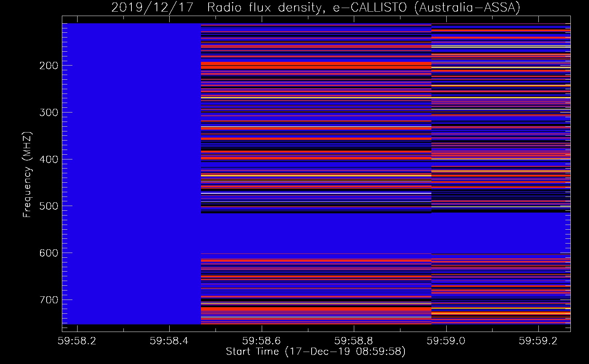This screenshot has height=364, width=589.
Task: Select the 'Frequency (MHZ)' y-axis label
Action: pos(27,174)
